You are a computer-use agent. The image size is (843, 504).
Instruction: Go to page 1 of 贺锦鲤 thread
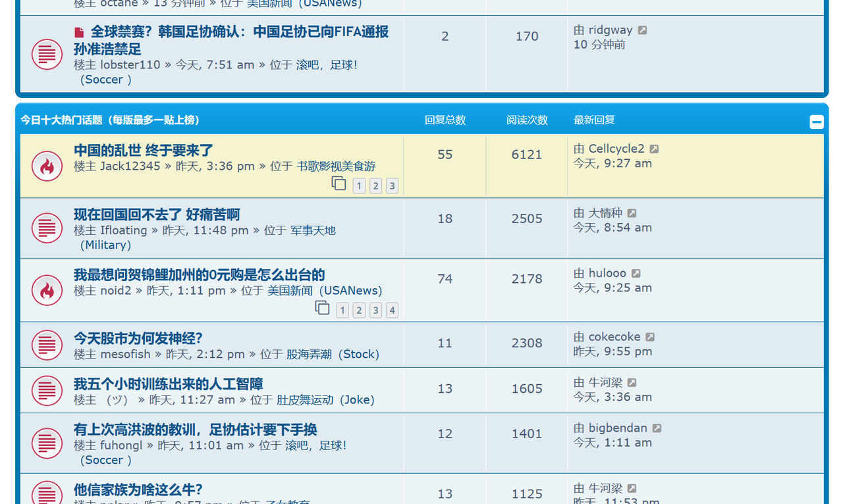pos(342,311)
